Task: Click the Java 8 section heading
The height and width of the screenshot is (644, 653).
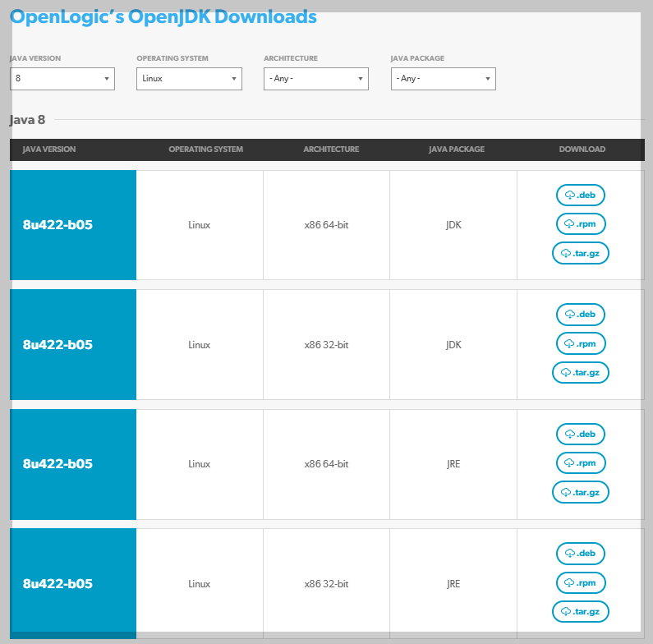Action: [x=27, y=120]
